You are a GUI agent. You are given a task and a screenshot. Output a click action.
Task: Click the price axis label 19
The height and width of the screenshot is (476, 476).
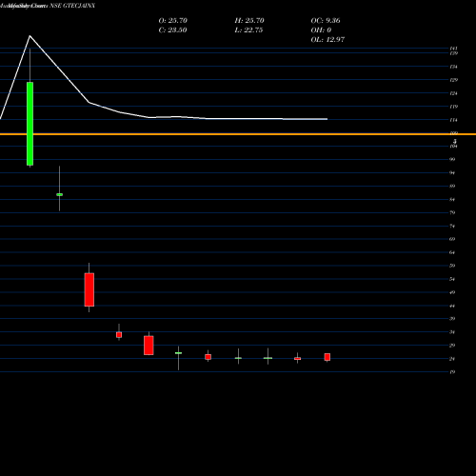coord(452,372)
